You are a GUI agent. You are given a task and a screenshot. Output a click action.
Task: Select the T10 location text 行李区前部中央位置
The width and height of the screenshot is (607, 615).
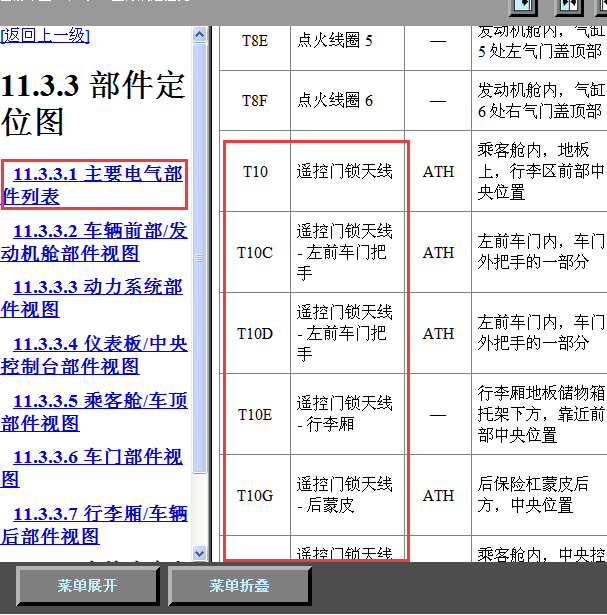pyautogui.click(x=540, y=171)
